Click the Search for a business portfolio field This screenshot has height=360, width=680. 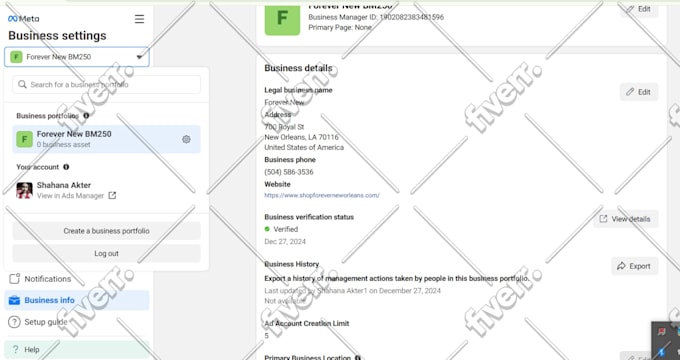(x=106, y=85)
